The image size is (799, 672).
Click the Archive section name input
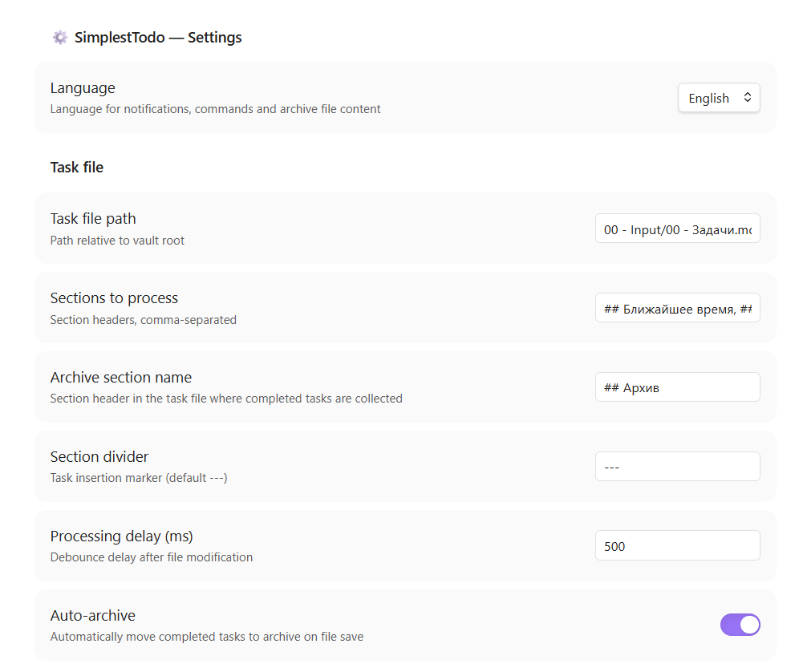click(677, 387)
